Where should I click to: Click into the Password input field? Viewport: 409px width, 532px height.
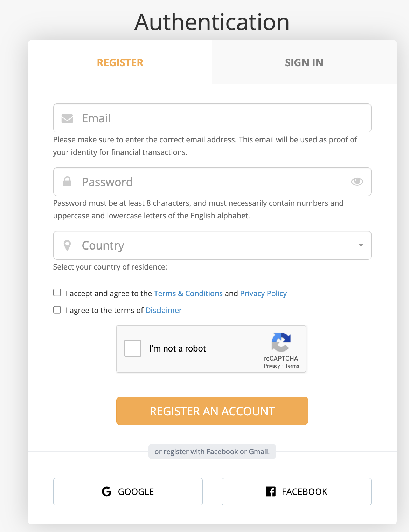(x=210, y=182)
